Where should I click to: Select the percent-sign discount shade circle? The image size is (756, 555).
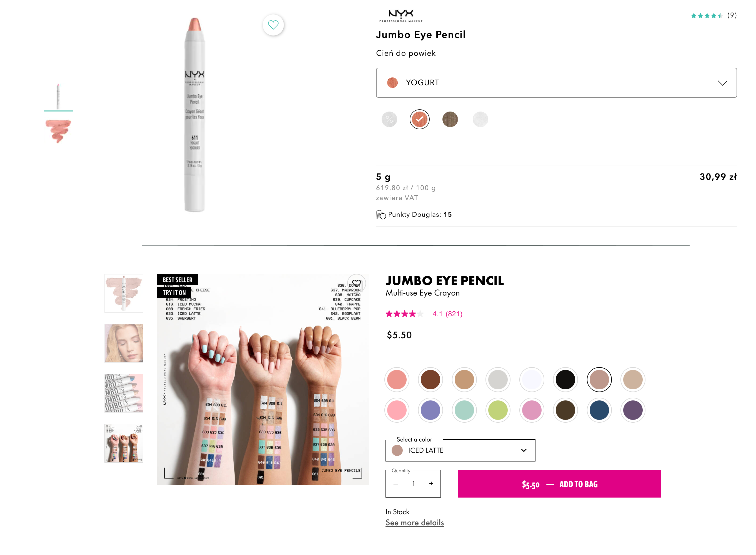point(389,119)
